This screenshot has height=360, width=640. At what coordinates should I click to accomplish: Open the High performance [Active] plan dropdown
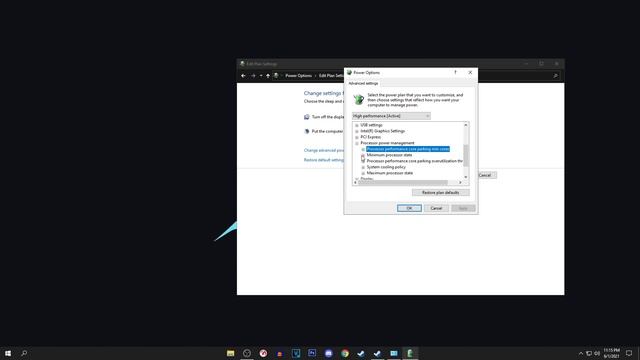point(391,116)
